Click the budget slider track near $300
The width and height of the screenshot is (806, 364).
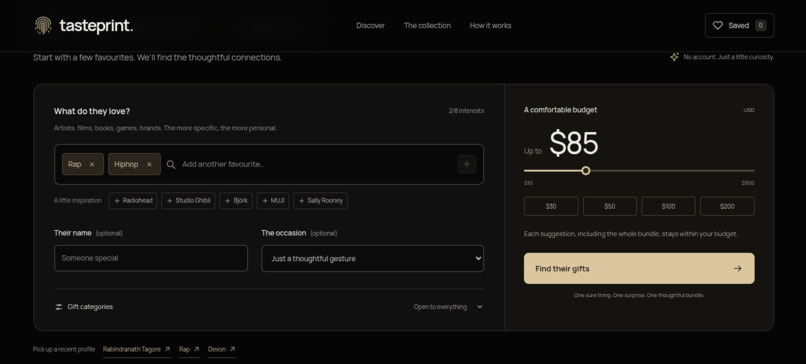tap(748, 171)
